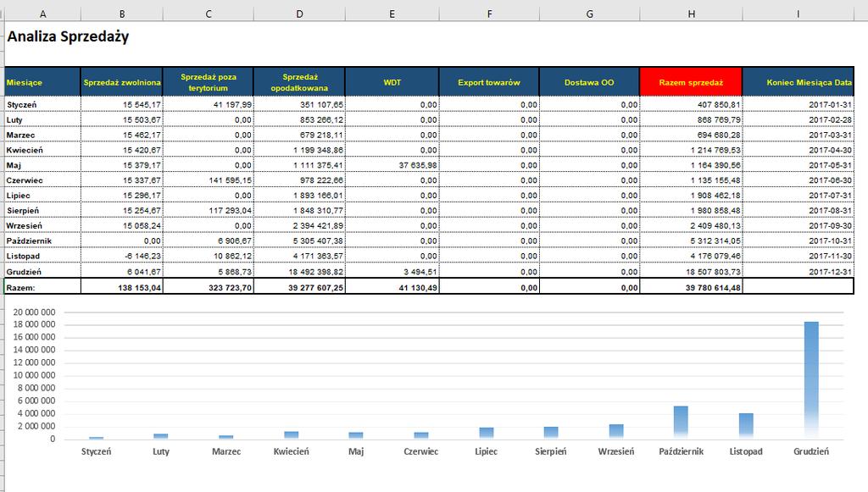Viewport: 868px width, 492px height.
Task: Click the 'Marzec' row label cell
Action: click(x=42, y=135)
